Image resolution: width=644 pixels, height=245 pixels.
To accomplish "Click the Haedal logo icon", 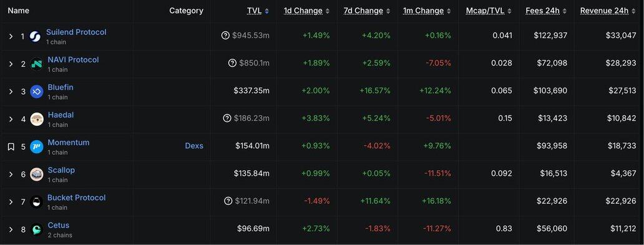I will point(37,119).
